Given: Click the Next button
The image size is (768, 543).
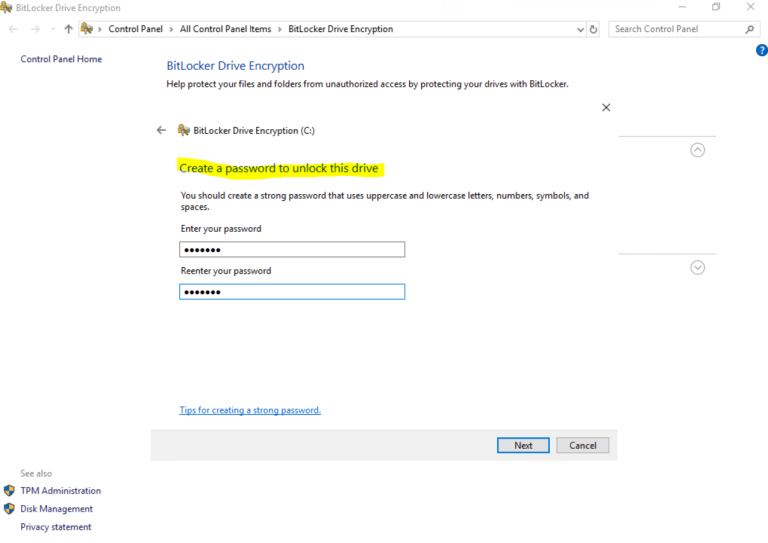Looking at the screenshot, I should [x=523, y=445].
